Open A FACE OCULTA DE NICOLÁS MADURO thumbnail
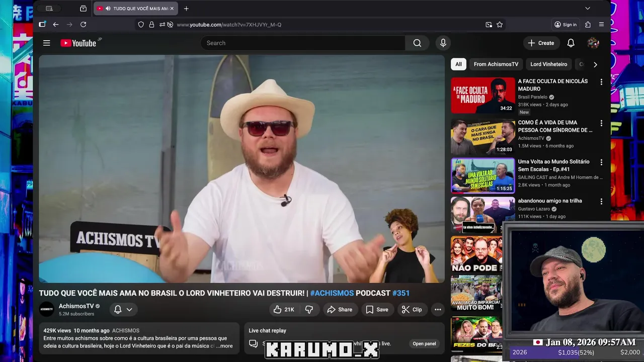The image size is (644, 362). tap(483, 95)
